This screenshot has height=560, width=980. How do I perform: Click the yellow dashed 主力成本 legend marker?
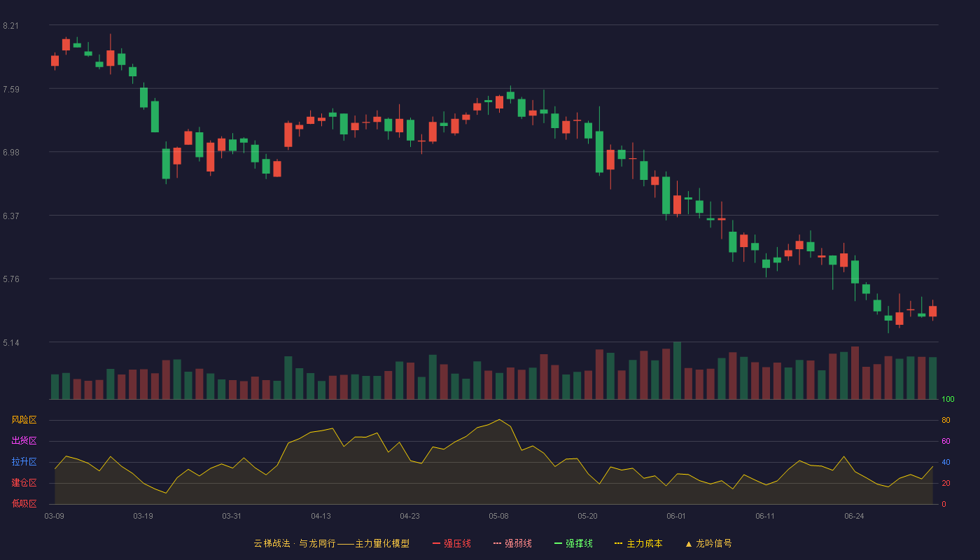point(618,543)
